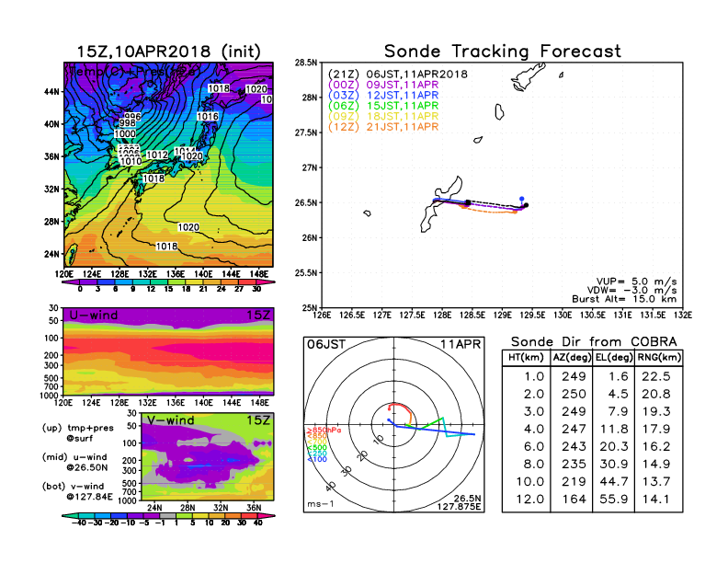
Task: Click the '44N' latitude label on the temperature map
Action: click(52, 91)
